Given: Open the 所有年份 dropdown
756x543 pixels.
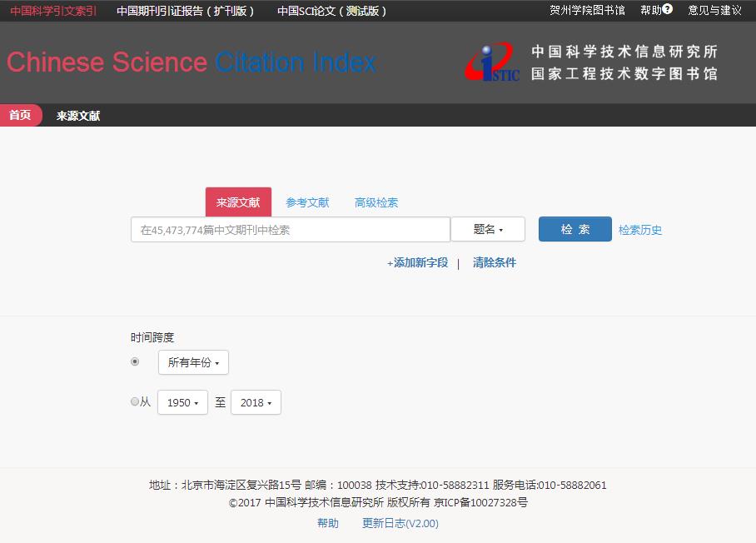Looking at the screenshot, I should [193, 362].
